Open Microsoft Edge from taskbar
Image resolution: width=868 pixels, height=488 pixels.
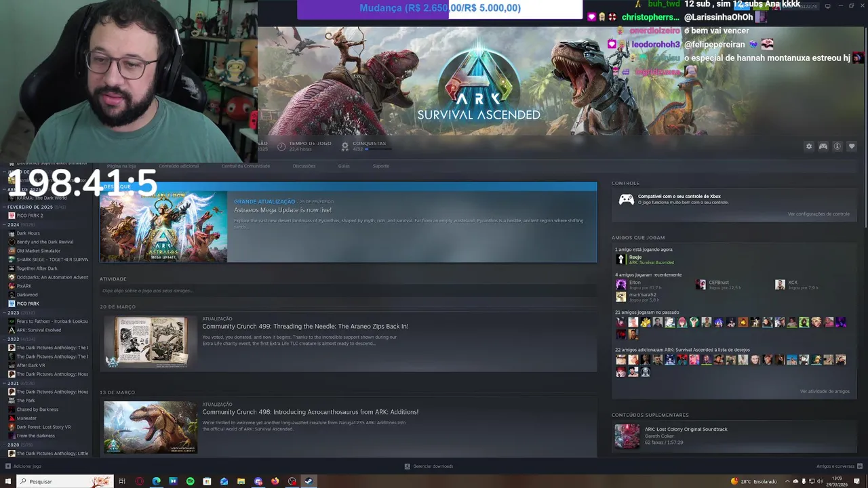point(156,481)
